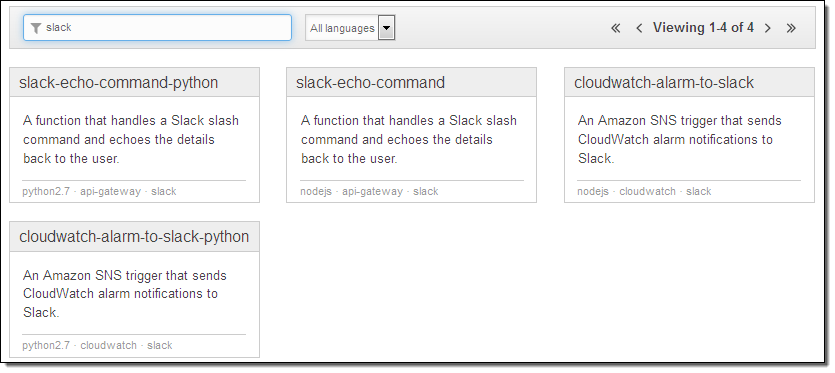Image resolution: width=835 pixels, height=373 pixels.
Task: Click tags 'nodejs · api-gateway · slack'
Action: 369,191
